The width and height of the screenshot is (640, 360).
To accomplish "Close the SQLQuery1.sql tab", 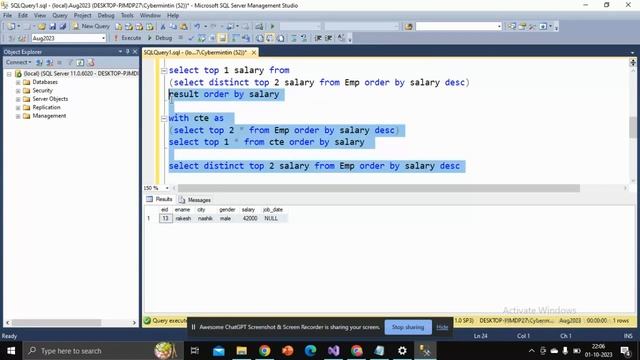I will pyautogui.click(x=254, y=53).
